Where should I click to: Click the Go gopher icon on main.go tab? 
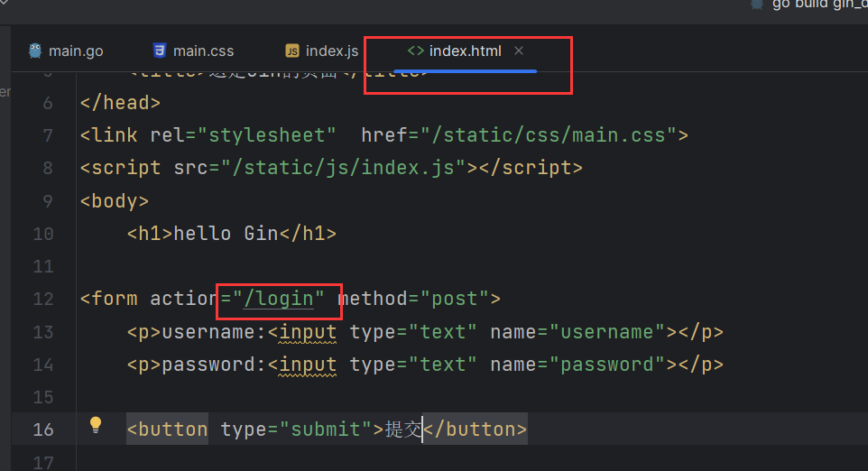(x=35, y=51)
